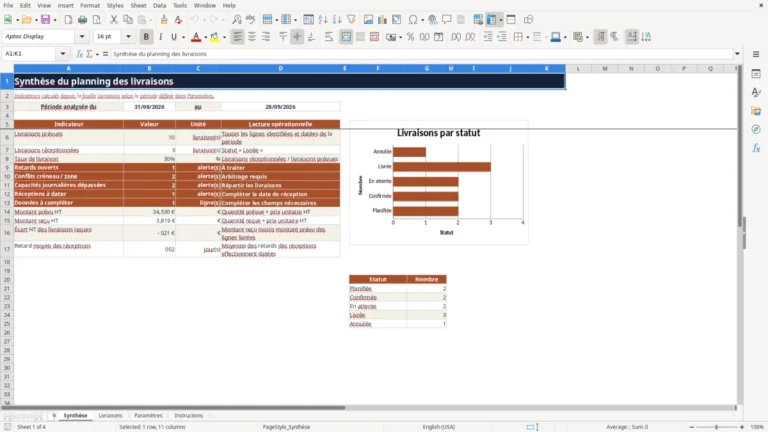Toggle Bold formatting

coord(146,37)
